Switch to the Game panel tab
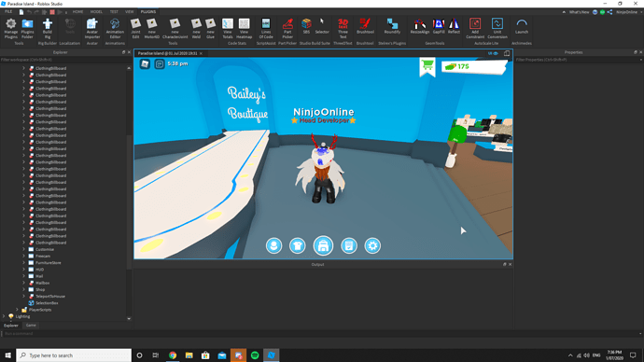The image size is (644, 362). click(31, 325)
